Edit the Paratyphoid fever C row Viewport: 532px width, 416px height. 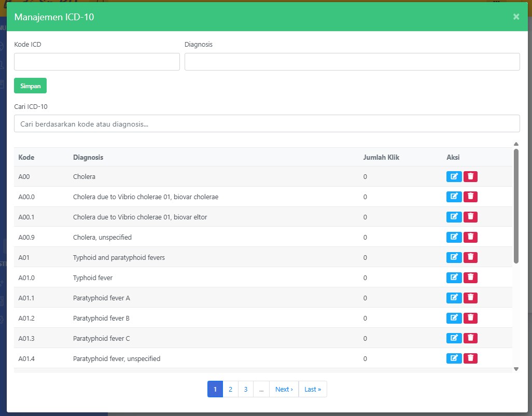454,338
